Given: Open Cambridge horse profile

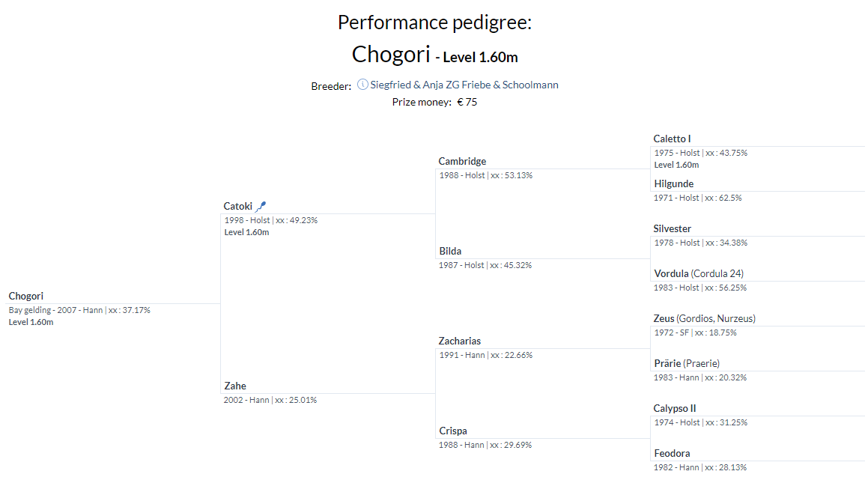Looking at the screenshot, I should [462, 162].
